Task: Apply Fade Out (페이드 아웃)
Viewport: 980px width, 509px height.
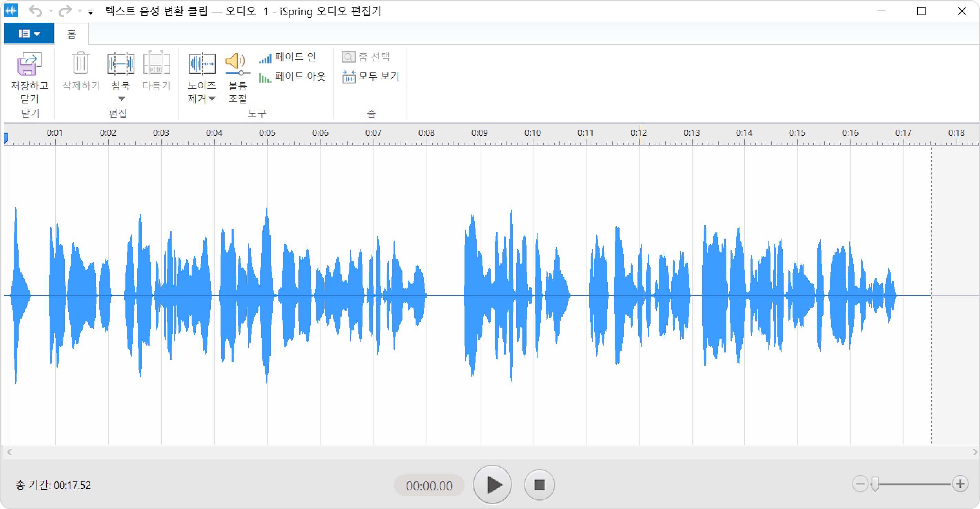Action: (x=292, y=76)
